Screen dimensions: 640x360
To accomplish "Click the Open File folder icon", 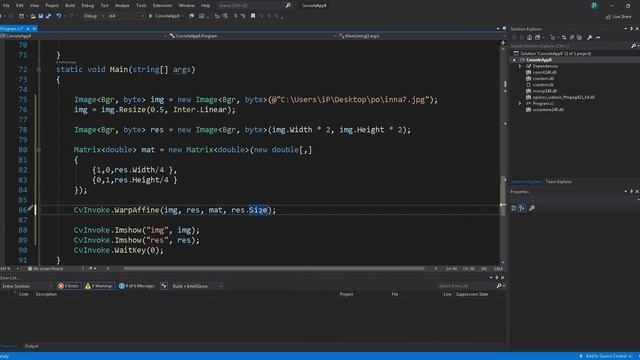I will point(33,16).
